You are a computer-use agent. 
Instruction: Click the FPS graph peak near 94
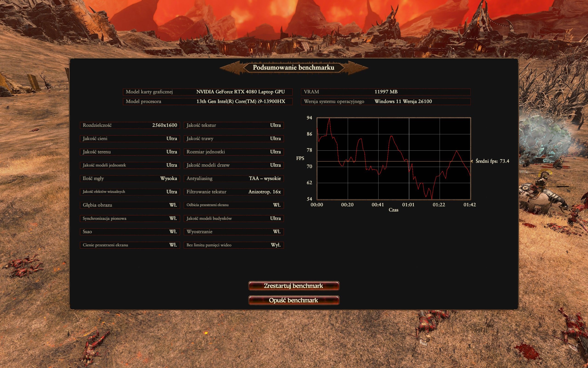pyautogui.click(x=329, y=119)
